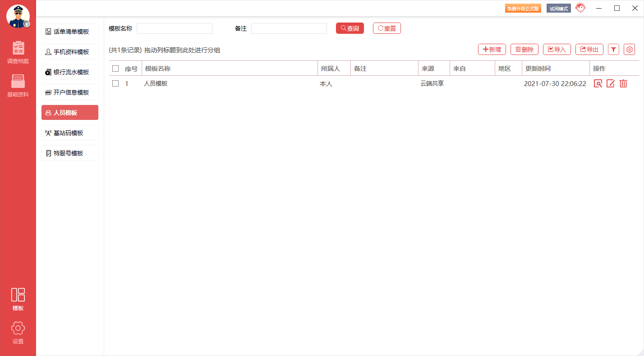Image resolution: width=644 pixels, height=356 pixels.
Task: Delete the 人员模板 row using trash icon
Action: tap(623, 83)
